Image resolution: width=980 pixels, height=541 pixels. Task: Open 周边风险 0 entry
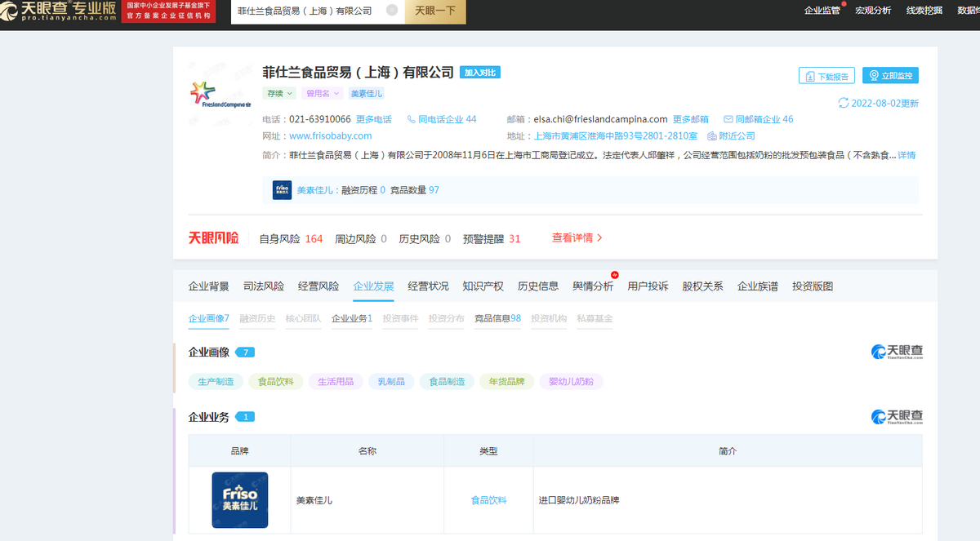coord(362,239)
